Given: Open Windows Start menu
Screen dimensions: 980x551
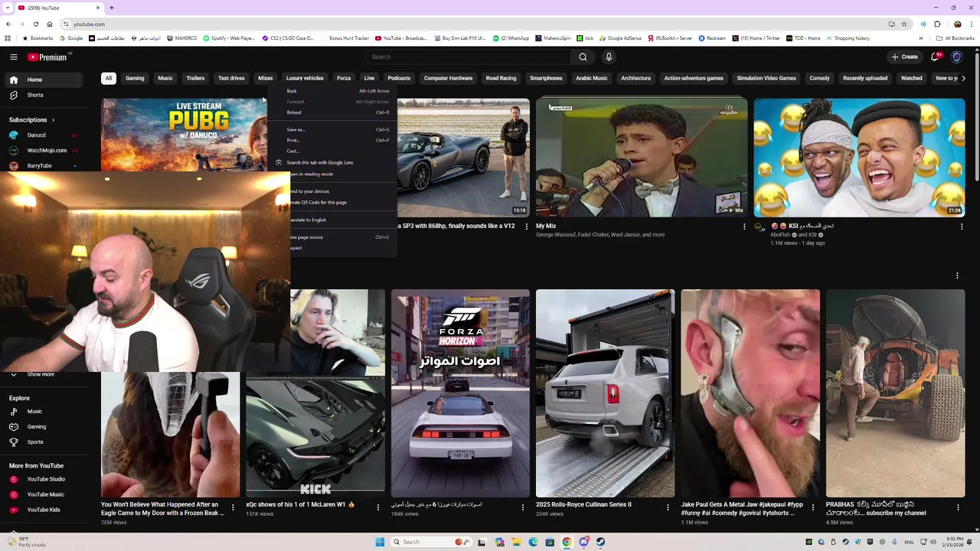Looking at the screenshot, I should pos(380,542).
